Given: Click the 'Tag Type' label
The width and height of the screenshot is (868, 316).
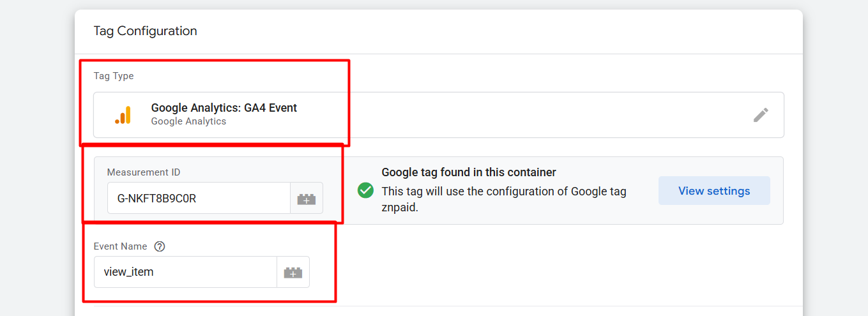Looking at the screenshot, I should click(x=114, y=76).
